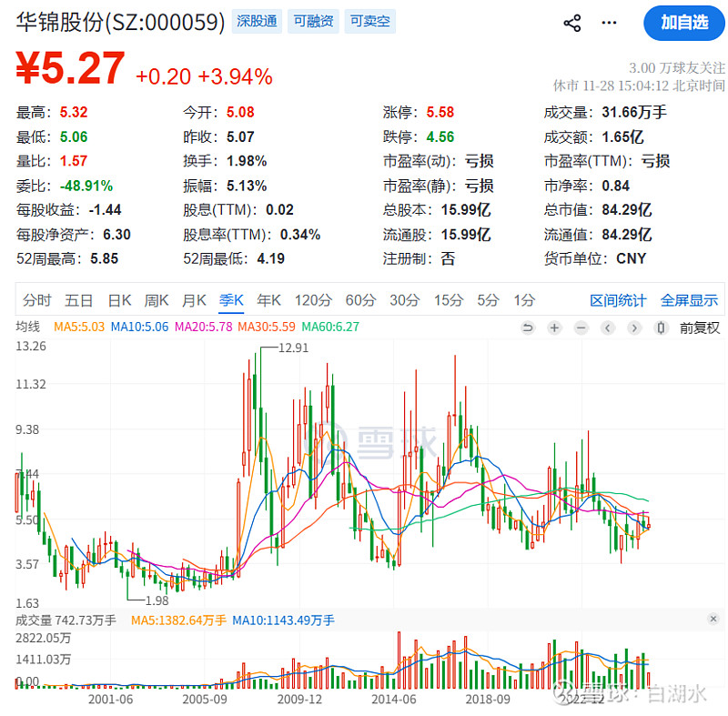Select the 季K chart tab

click(231, 300)
